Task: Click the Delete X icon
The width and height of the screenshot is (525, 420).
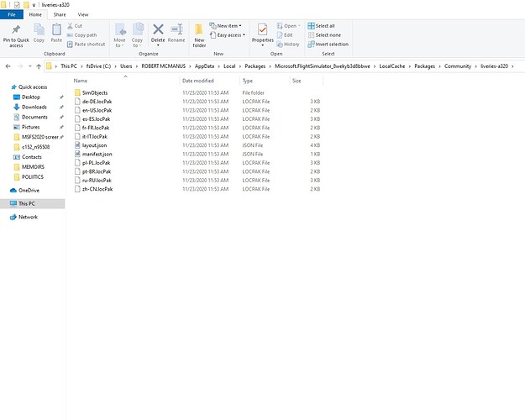Action: click(x=158, y=29)
